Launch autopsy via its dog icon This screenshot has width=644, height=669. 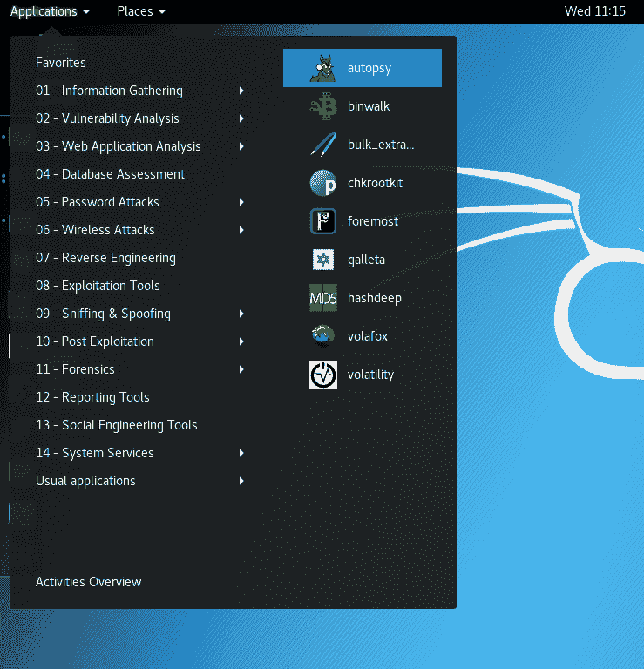click(323, 68)
